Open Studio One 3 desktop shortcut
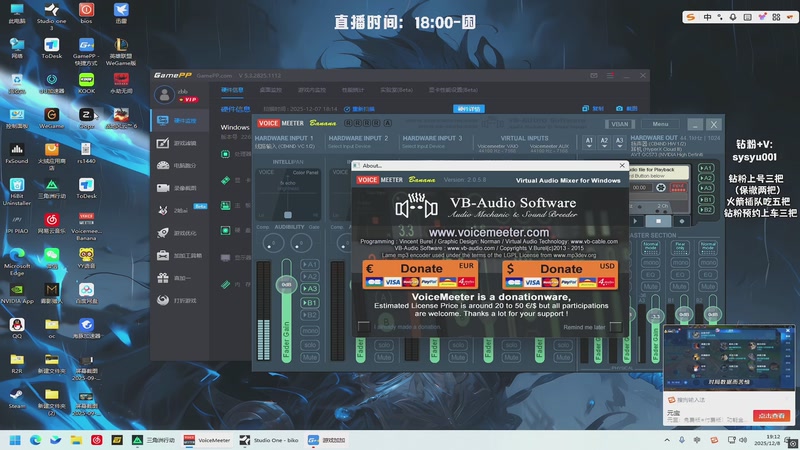The image size is (800, 450). (52, 15)
